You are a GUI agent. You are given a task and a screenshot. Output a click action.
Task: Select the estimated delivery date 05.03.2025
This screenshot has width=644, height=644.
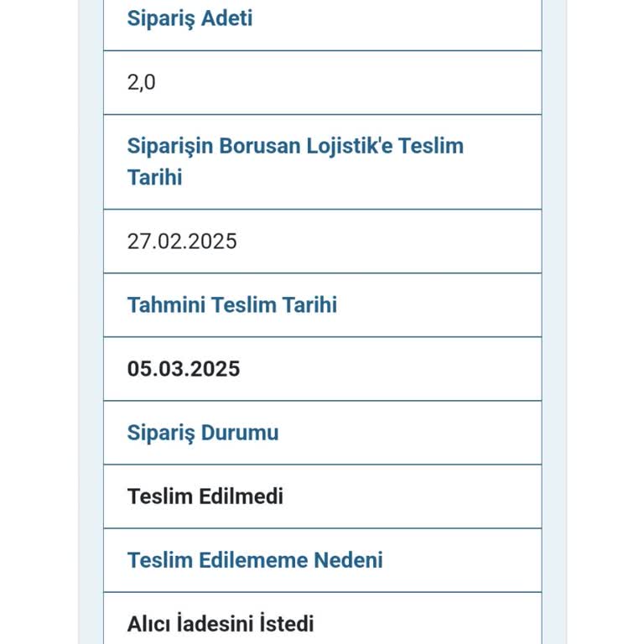coord(184,369)
